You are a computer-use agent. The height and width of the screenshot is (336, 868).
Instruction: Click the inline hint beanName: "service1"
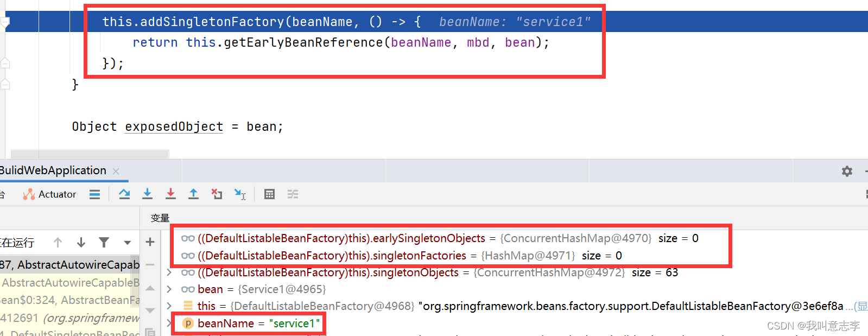click(x=514, y=22)
